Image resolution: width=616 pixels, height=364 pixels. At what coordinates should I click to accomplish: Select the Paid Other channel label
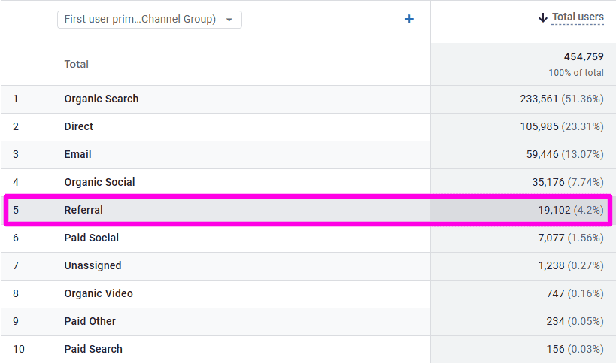point(90,322)
